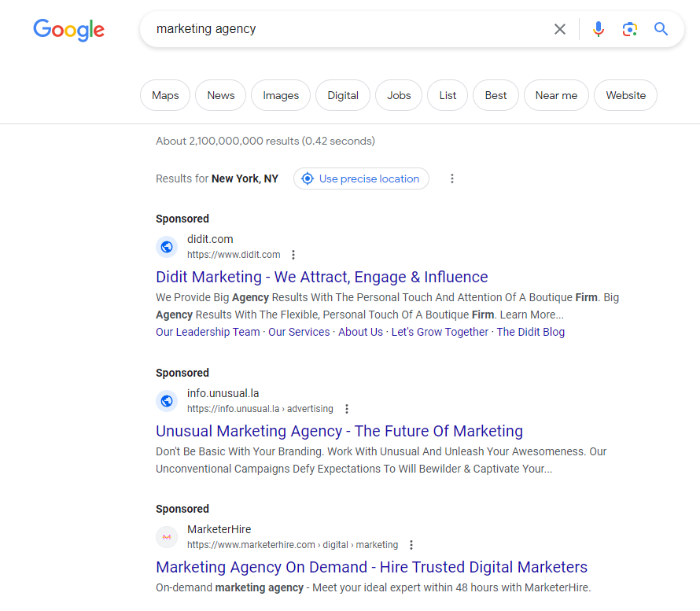Select the Website filter chip
This screenshot has width=700, height=611.
tap(625, 94)
